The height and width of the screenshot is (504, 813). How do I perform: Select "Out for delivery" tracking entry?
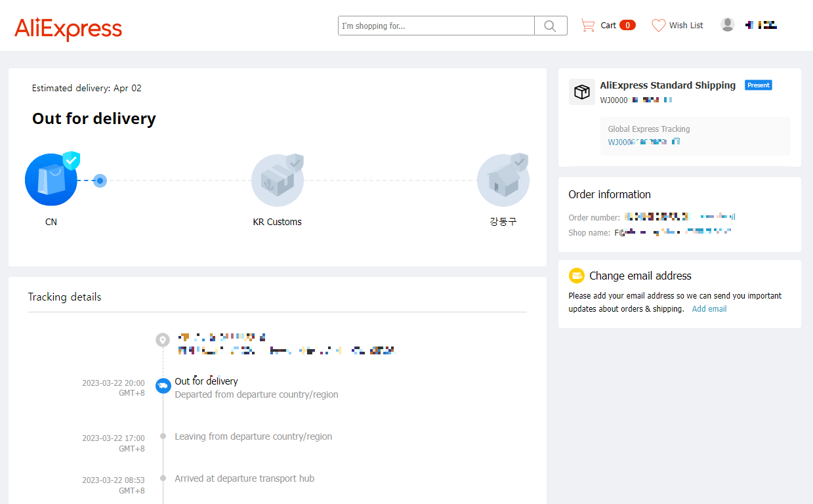(206, 381)
